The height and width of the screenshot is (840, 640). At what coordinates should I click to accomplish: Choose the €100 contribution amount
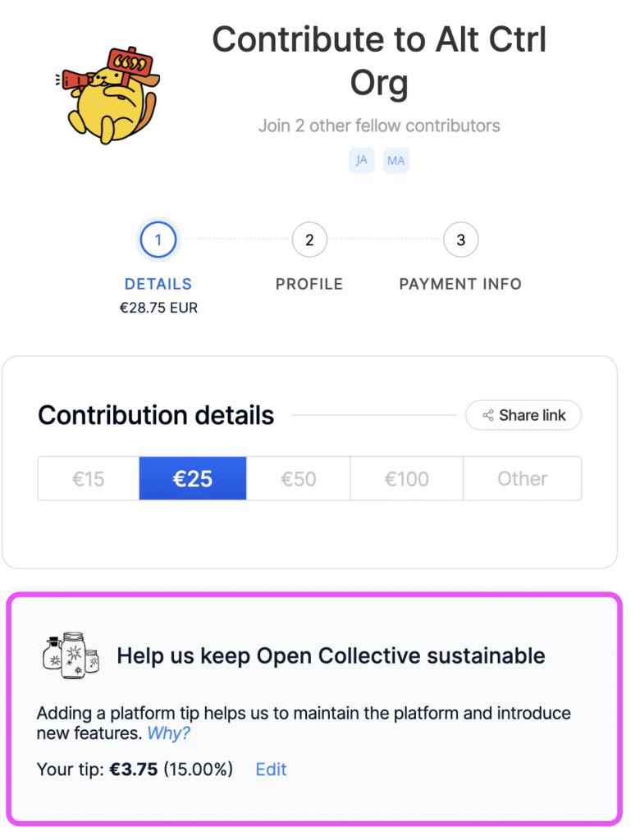(x=407, y=478)
